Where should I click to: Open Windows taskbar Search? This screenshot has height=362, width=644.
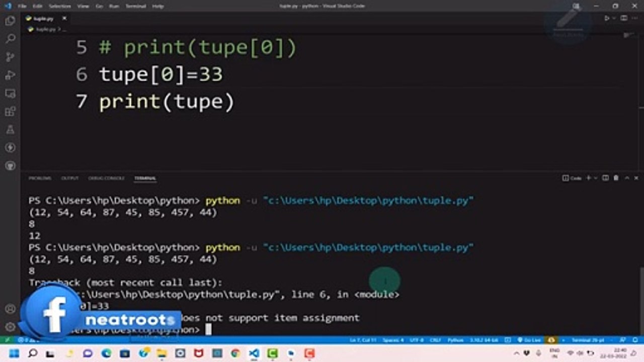point(33,353)
